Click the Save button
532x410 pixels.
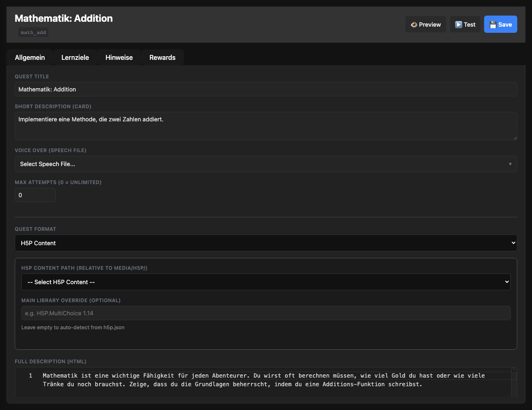(x=500, y=24)
